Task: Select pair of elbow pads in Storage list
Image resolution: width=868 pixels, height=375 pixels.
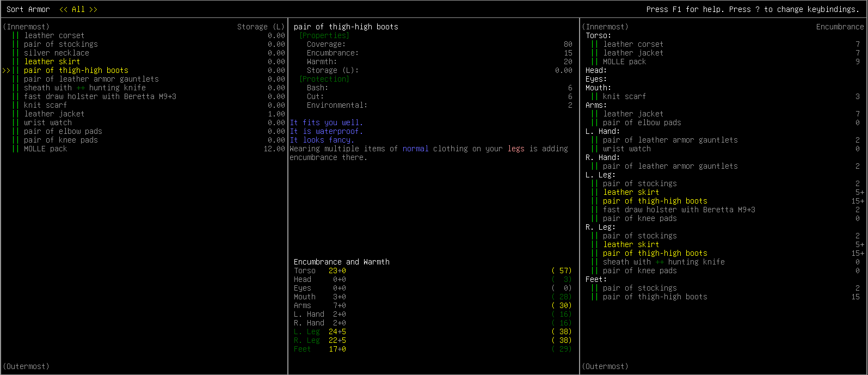Action: coord(144,131)
